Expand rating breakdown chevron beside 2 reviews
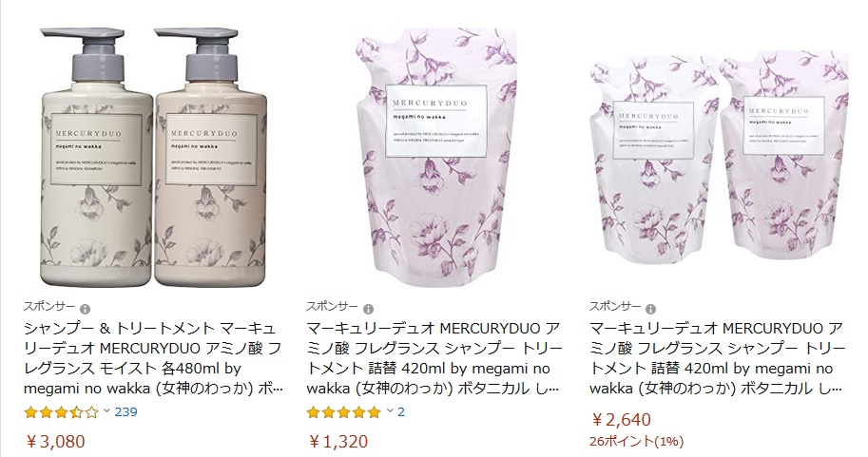The image size is (868, 457). 390,411
